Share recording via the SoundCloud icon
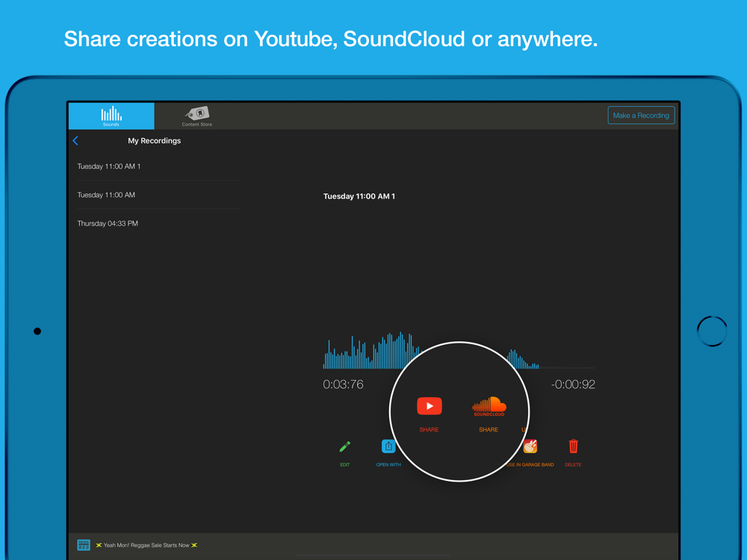Screen dimensions: 747x560 pyautogui.click(x=489, y=406)
